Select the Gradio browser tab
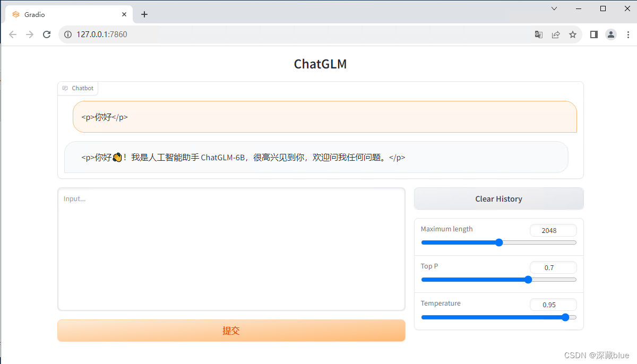Viewport: 637px width, 364px height. click(x=69, y=14)
